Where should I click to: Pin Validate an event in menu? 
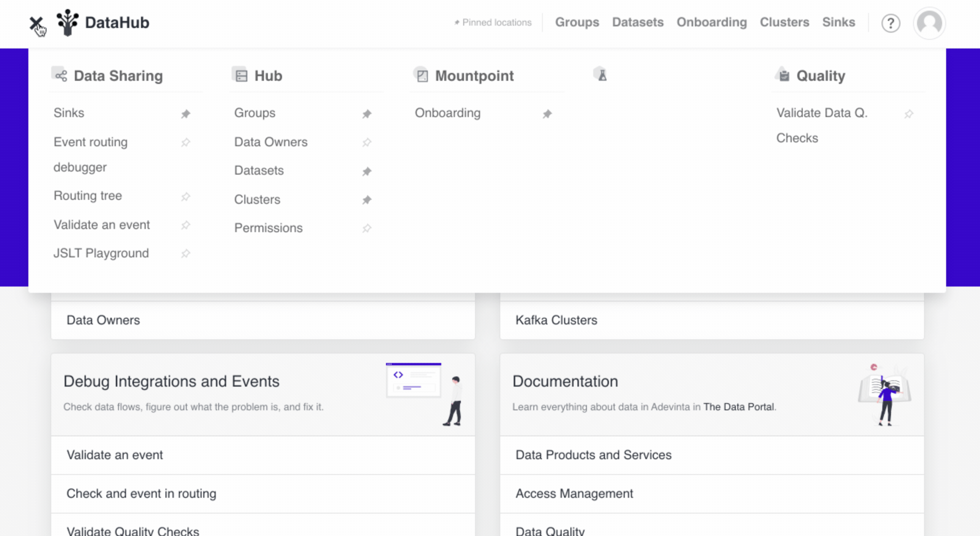(186, 225)
